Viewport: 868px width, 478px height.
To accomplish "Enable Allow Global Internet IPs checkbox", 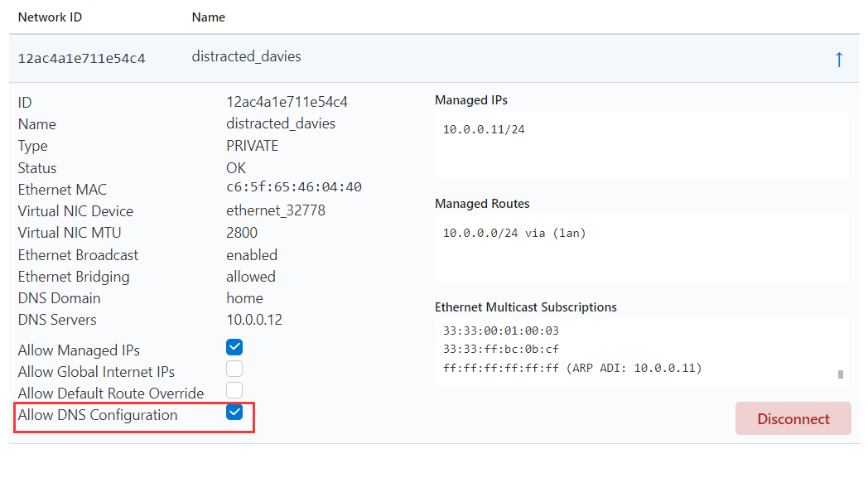I will tap(234, 369).
